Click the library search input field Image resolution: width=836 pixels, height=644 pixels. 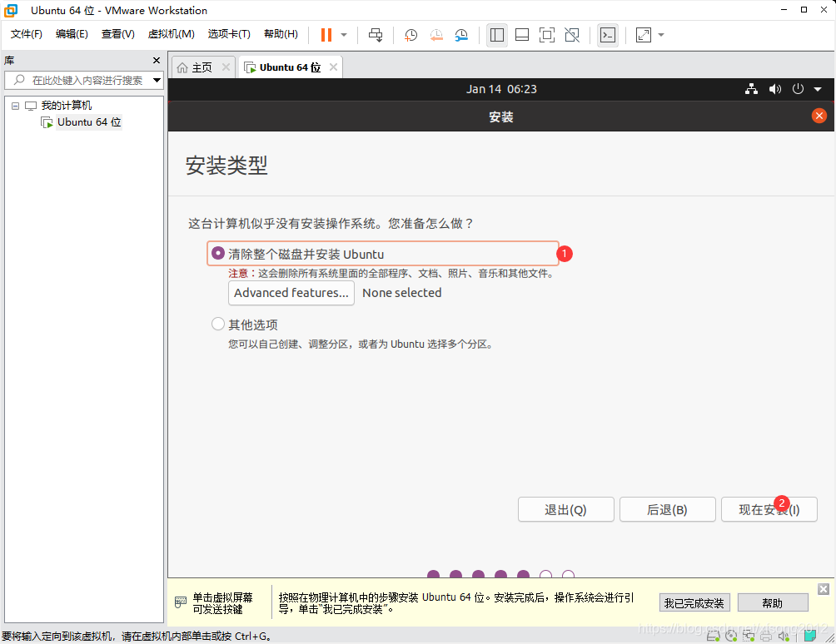point(82,81)
